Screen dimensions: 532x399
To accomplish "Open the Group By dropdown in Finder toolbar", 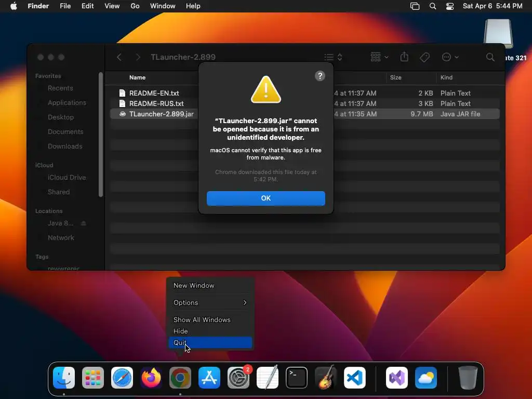I will [379, 57].
